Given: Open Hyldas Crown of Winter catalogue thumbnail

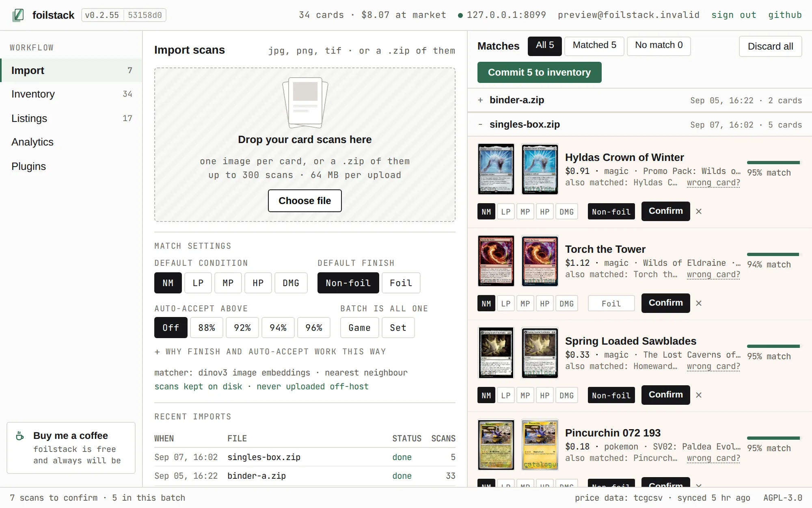Looking at the screenshot, I should (x=540, y=169).
